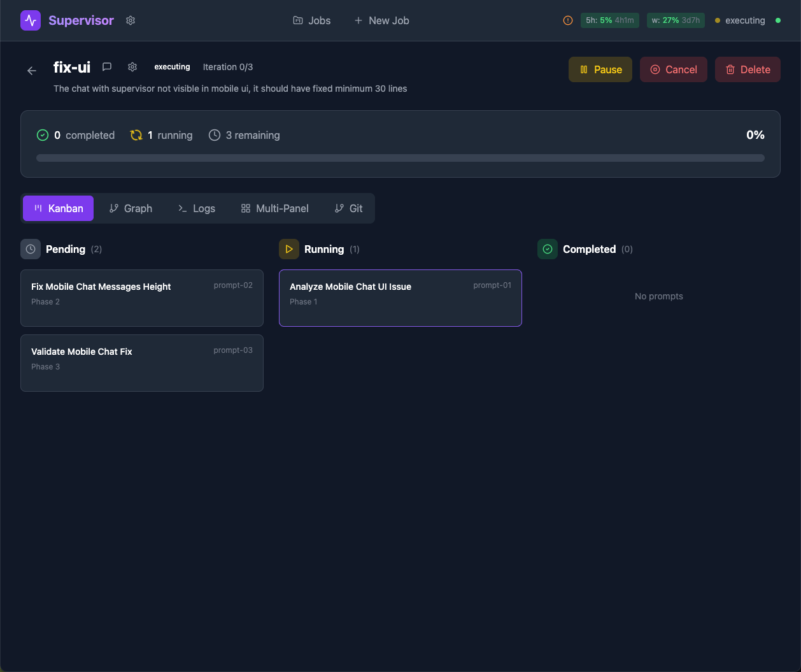
Task: Switch to the Git tab
Action: pyautogui.click(x=348, y=208)
